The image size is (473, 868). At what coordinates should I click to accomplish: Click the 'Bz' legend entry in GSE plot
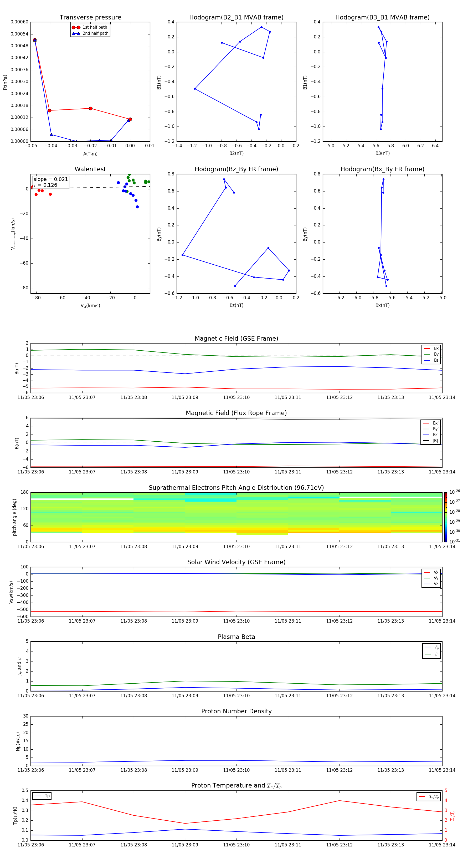click(431, 360)
